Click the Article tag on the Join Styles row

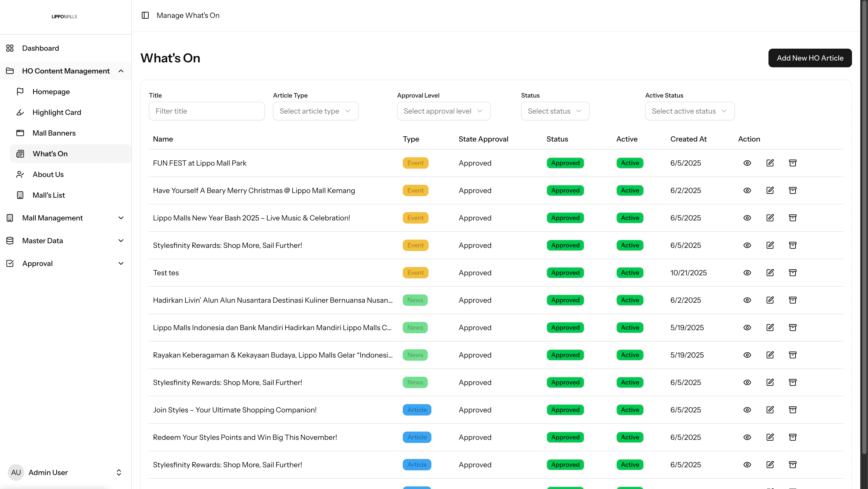coord(417,410)
